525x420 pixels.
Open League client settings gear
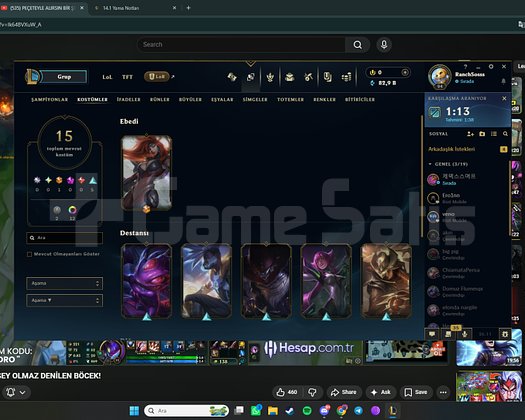pos(491,67)
